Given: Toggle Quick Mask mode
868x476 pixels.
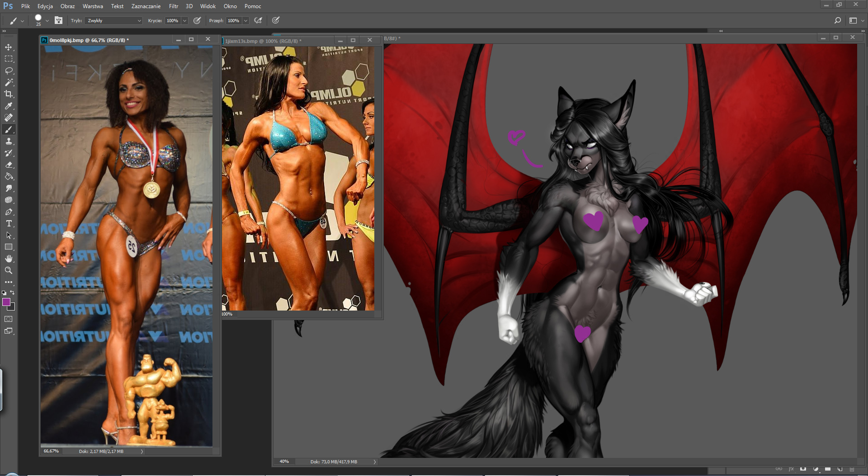Looking at the screenshot, I should [9, 319].
